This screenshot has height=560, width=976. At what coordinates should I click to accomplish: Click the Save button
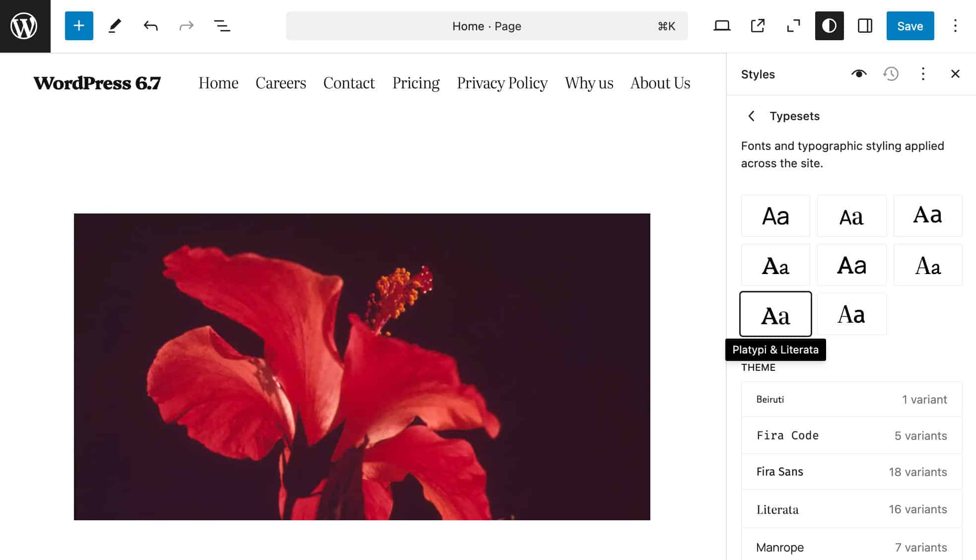(x=909, y=25)
